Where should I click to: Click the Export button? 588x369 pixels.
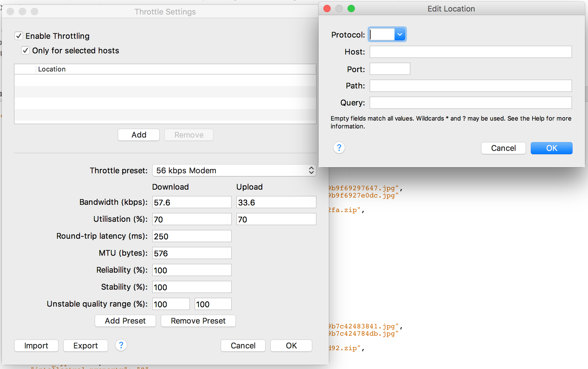(x=85, y=346)
